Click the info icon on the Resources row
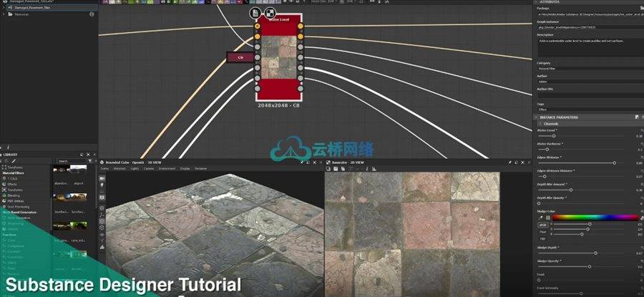 92,14
